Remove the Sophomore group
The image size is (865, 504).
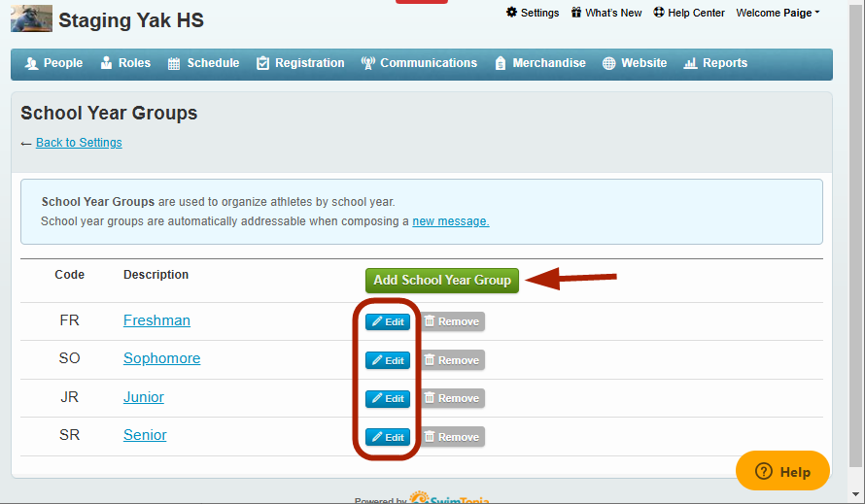452,360
